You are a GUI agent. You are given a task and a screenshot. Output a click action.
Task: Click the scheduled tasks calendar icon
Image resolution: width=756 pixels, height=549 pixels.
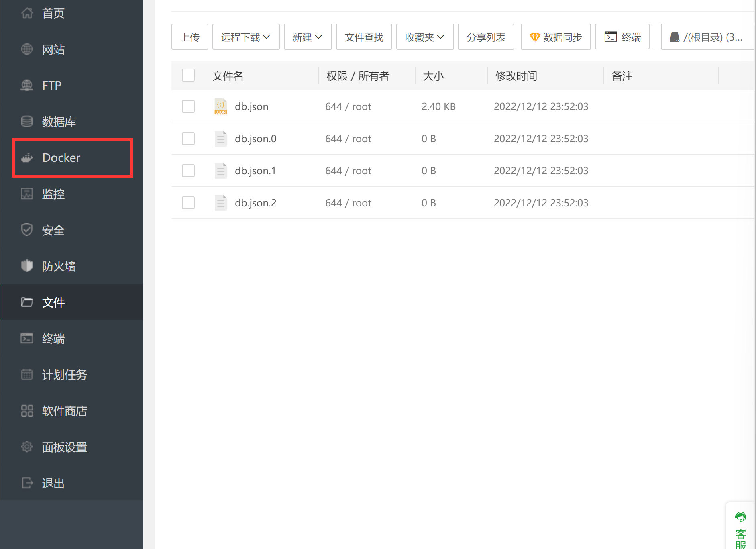(x=27, y=375)
